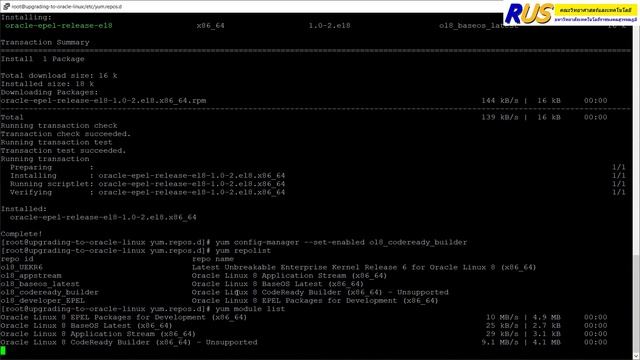Click the terminal scrollbar thumb
The image size is (640, 360).
[x=636, y=303]
